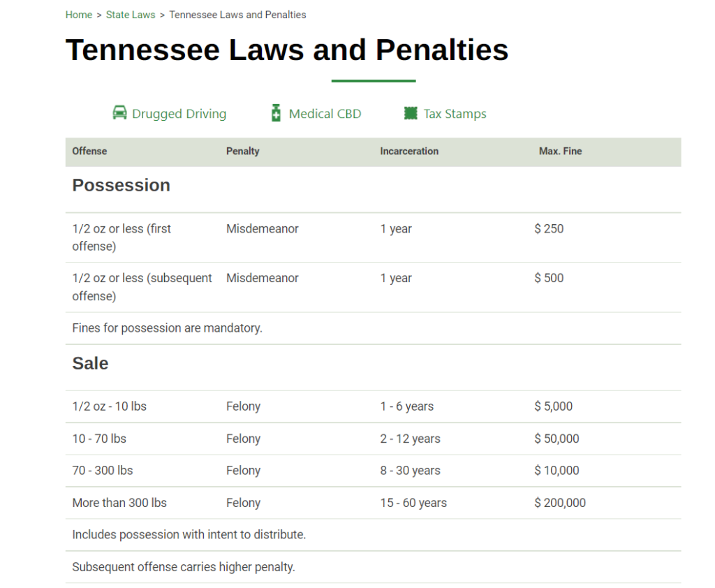Click the Possession section heading
This screenshot has width=715, height=588.
click(121, 185)
